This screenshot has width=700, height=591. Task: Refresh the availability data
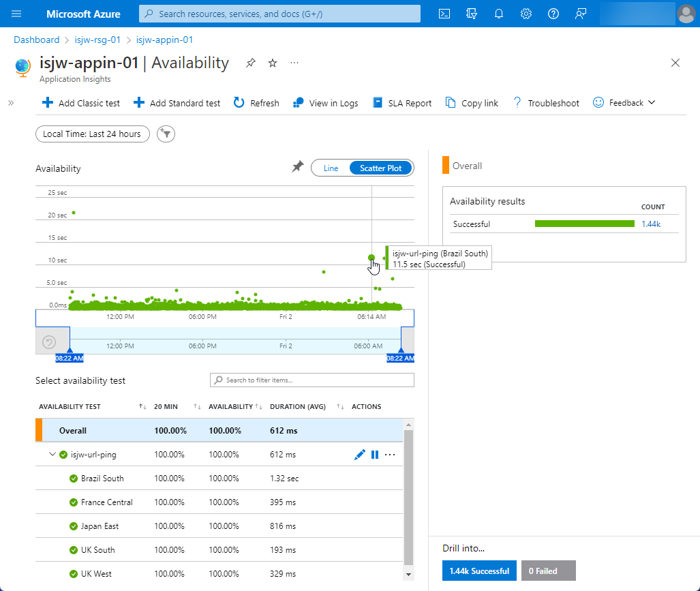tap(256, 103)
